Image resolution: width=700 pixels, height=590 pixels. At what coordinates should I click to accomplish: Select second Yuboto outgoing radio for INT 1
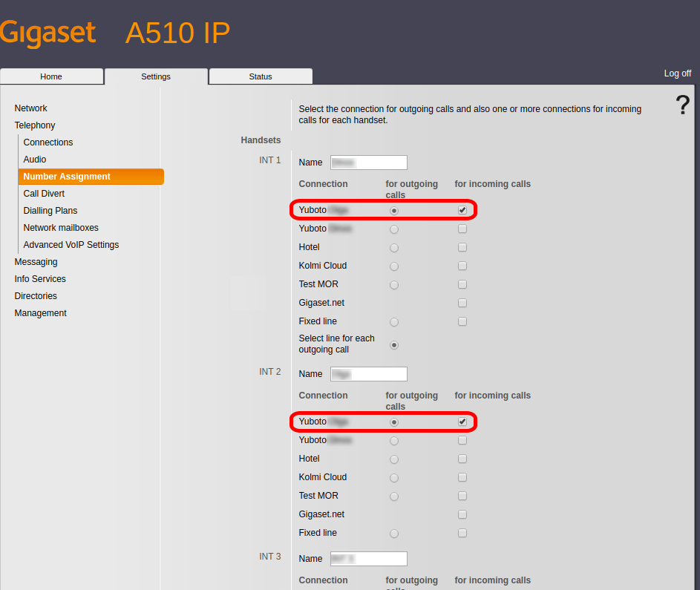(x=393, y=229)
